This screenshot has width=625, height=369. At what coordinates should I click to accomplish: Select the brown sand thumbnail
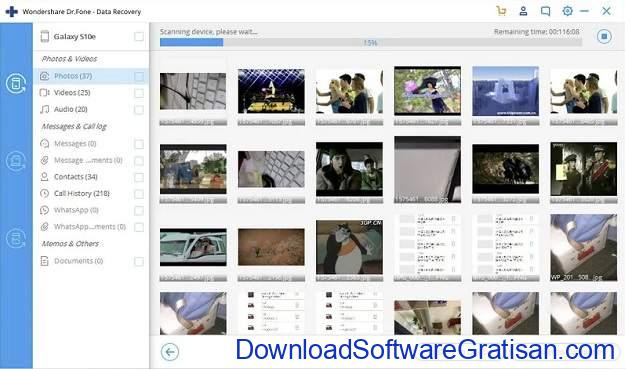(x=271, y=247)
